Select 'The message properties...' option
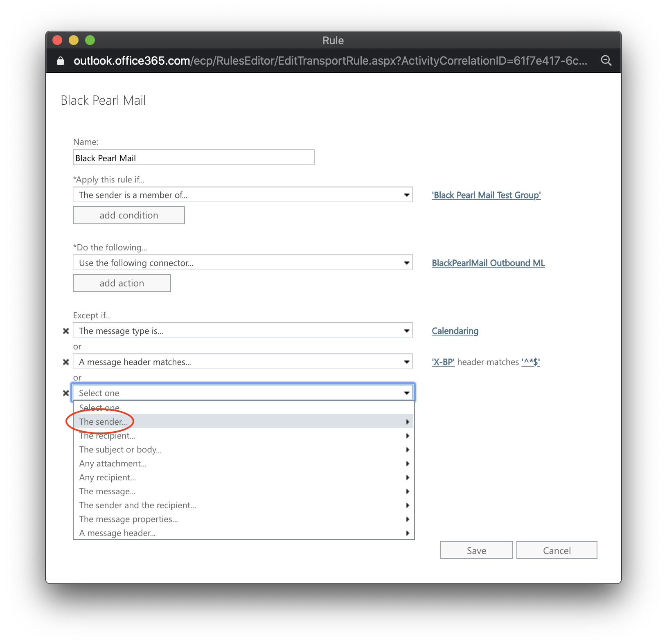The width and height of the screenshot is (667, 644). (244, 519)
